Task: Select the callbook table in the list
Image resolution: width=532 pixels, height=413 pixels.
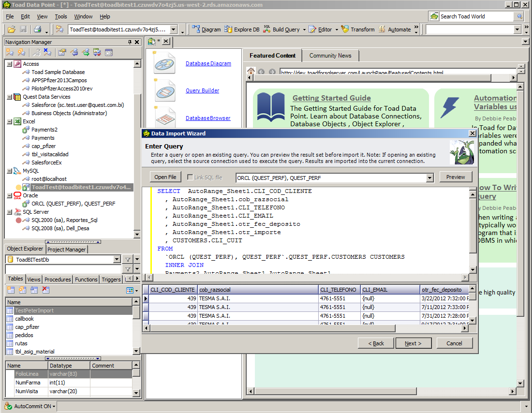Action: tap(25, 319)
